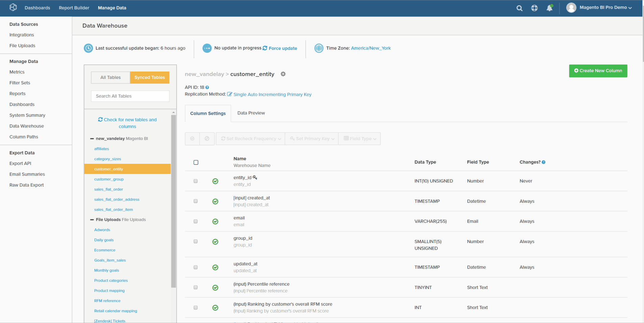
Task: Switch to the Data Preview tab
Action: [x=251, y=113]
